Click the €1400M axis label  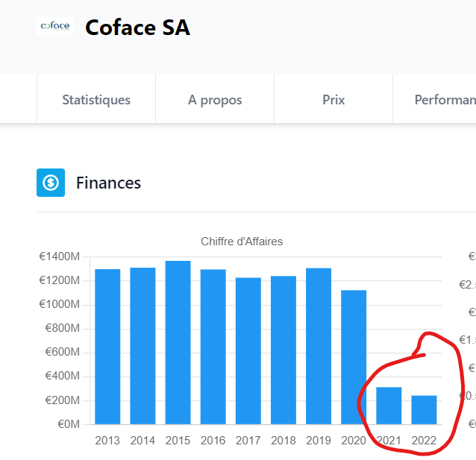60,256
